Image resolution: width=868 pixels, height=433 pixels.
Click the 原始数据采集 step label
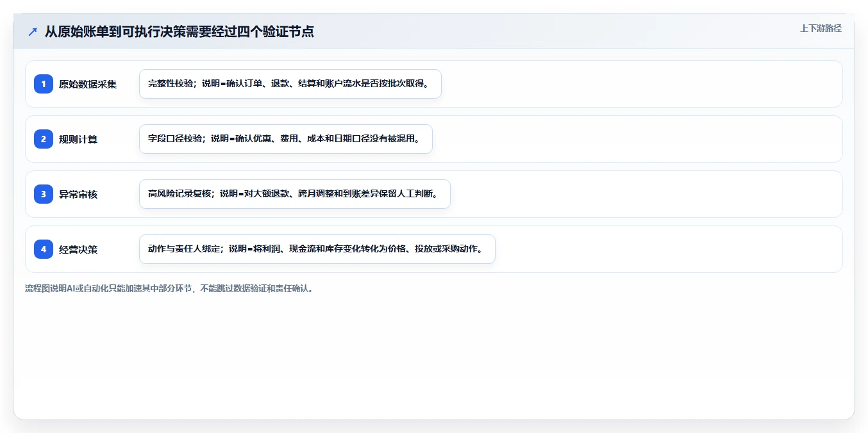click(x=88, y=84)
